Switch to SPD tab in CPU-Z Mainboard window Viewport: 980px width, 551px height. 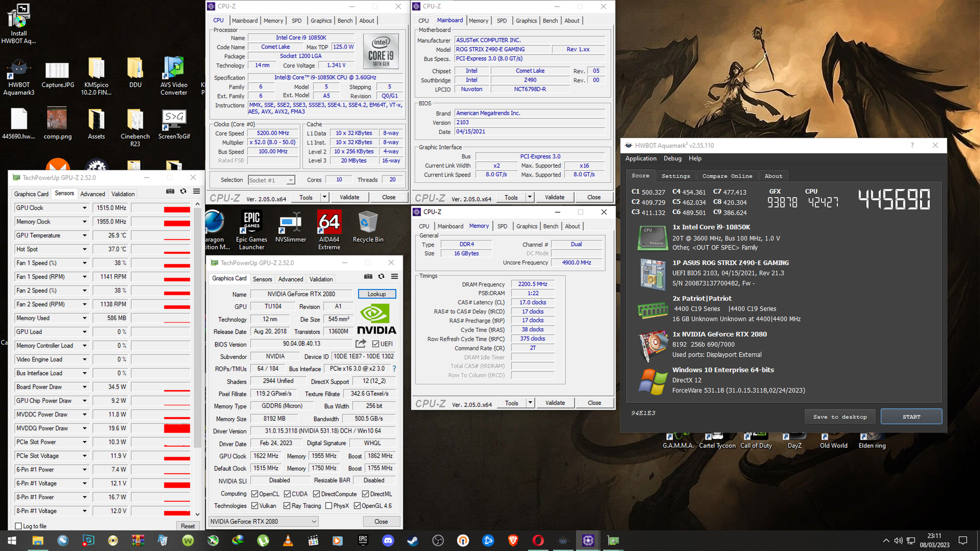pyautogui.click(x=502, y=20)
